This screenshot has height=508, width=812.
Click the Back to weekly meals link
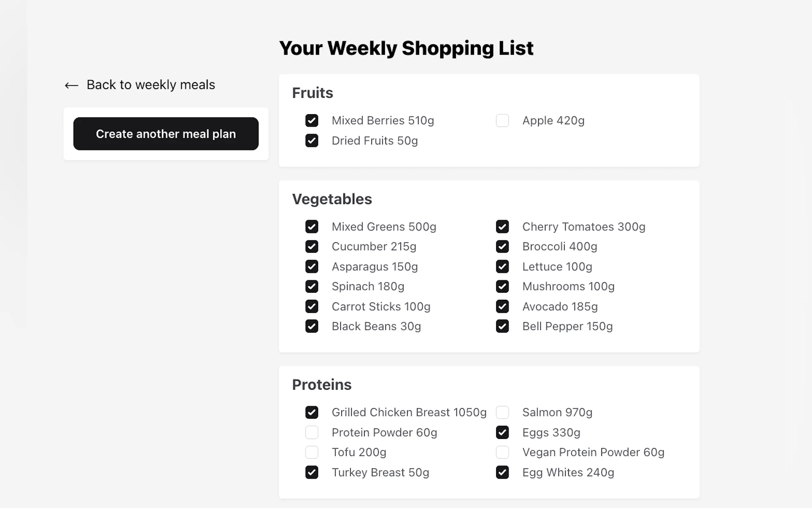(151, 85)
